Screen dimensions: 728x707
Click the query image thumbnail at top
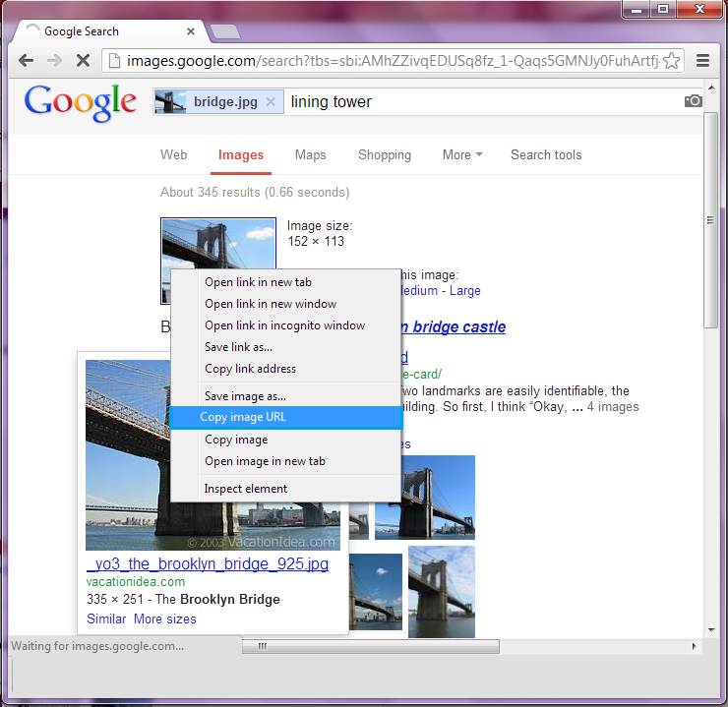coord(218,243)
